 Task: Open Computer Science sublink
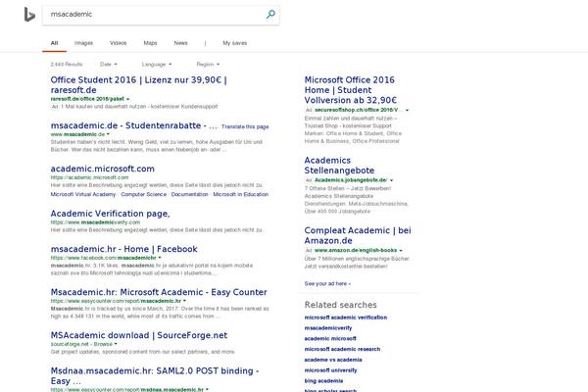point(144,194)
